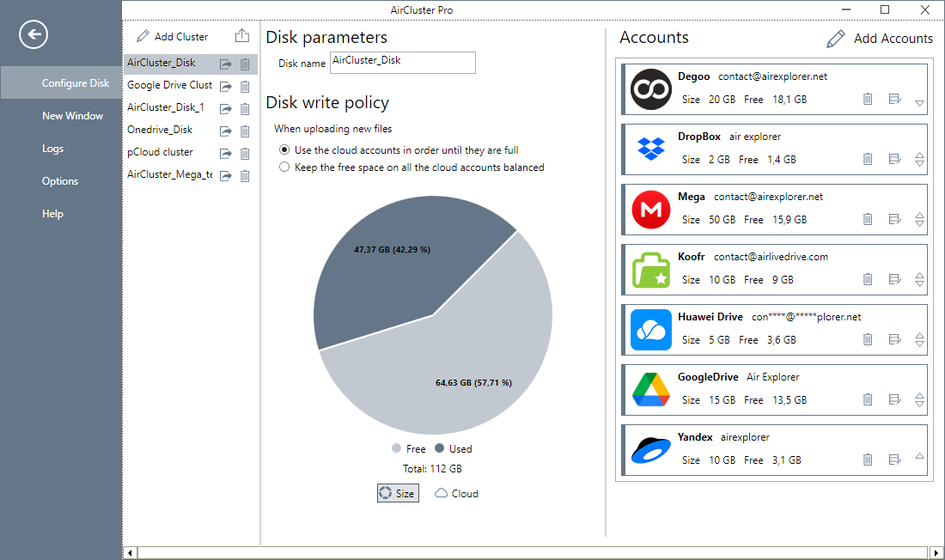Delete the Yandex account using its trash icon
Viewport: 945px width, 560px height.
(x=868, y=460)
